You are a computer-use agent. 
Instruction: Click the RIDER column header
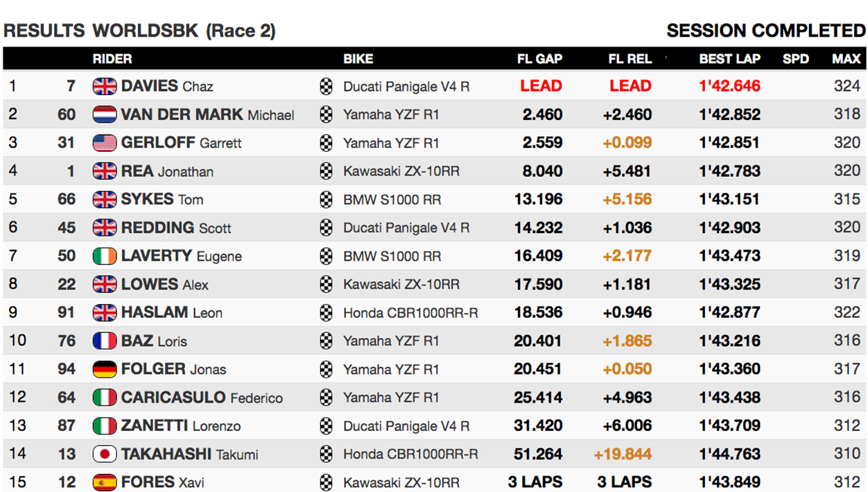[112, 59]
